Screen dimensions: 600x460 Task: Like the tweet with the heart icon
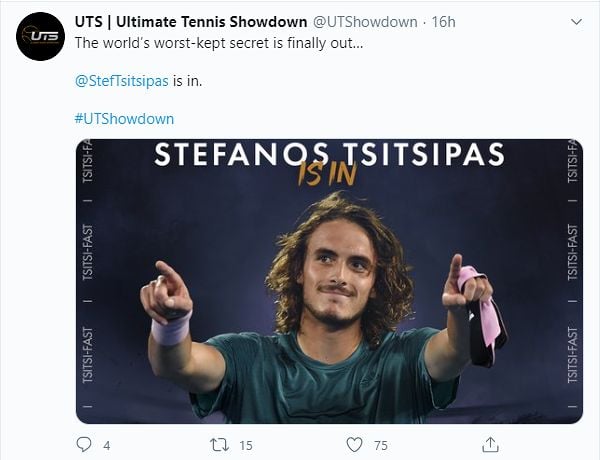(354, 444)
